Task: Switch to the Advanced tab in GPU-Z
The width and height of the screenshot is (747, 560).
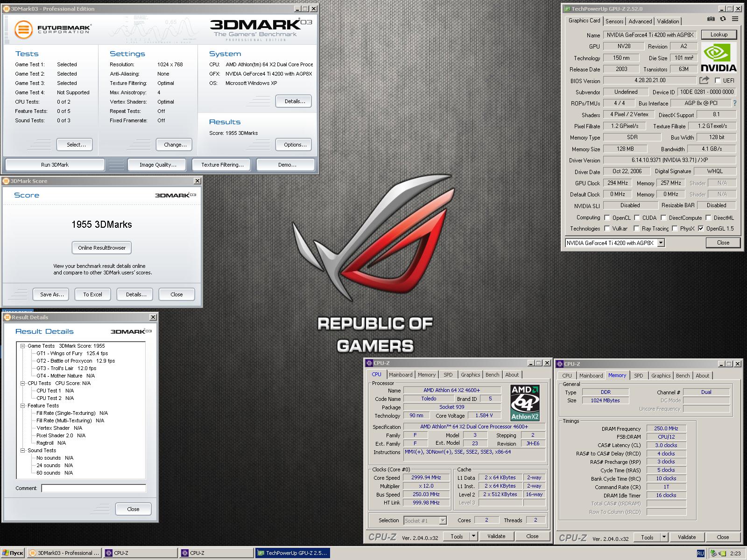Action: (640, 21)
